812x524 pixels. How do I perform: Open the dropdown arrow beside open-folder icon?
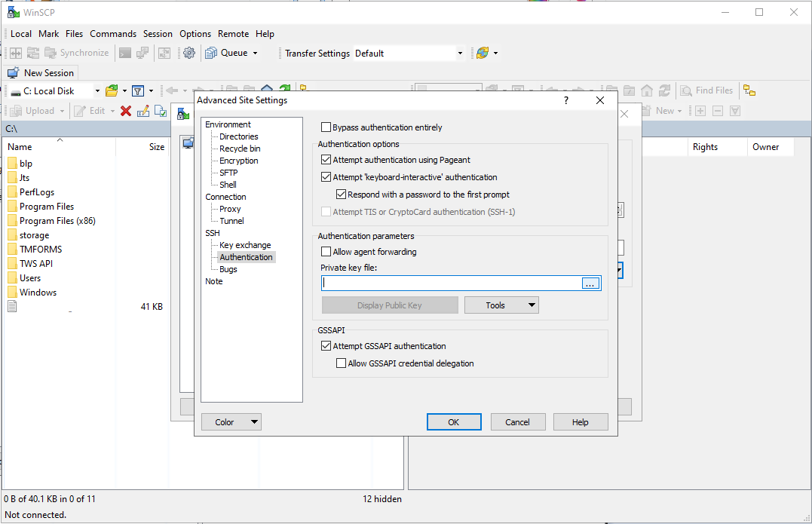(125, 91)
